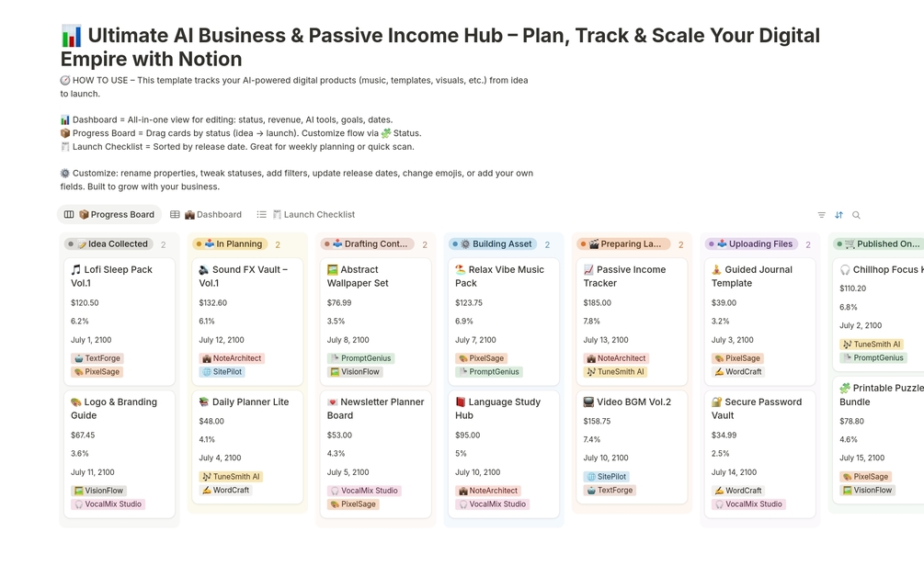This screenshot has width=924, height=577.
Task: Click the sort arrows icon
Action: click(x=838, y=215)
